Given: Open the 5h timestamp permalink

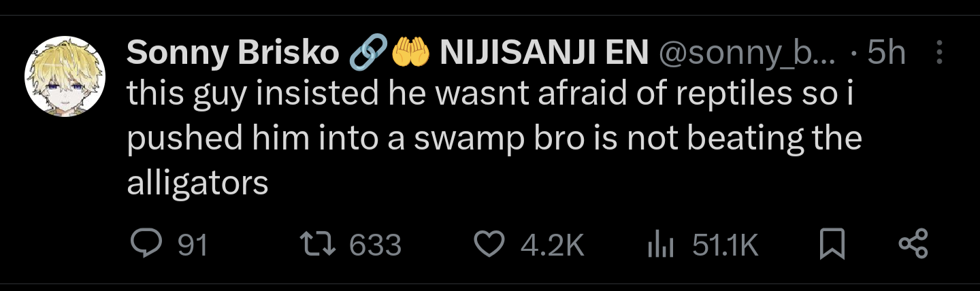Looking at the screenshot, I should (x=886, y=52).
